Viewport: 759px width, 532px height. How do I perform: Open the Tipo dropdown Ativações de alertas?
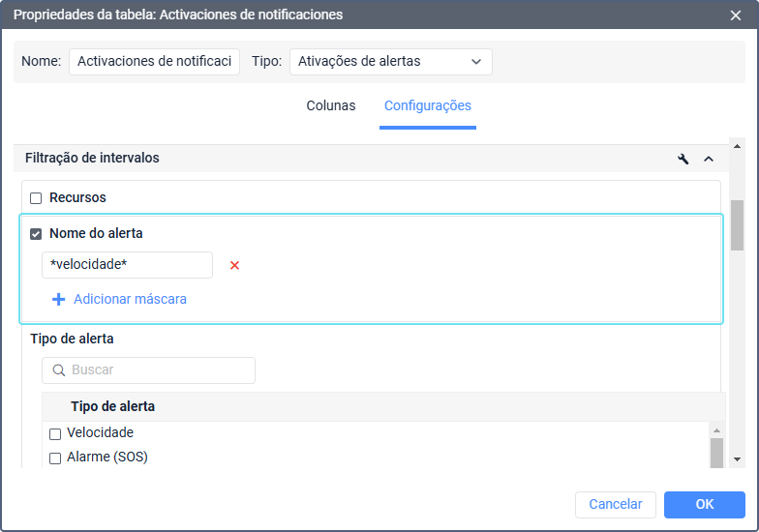[x=390, y=62]
